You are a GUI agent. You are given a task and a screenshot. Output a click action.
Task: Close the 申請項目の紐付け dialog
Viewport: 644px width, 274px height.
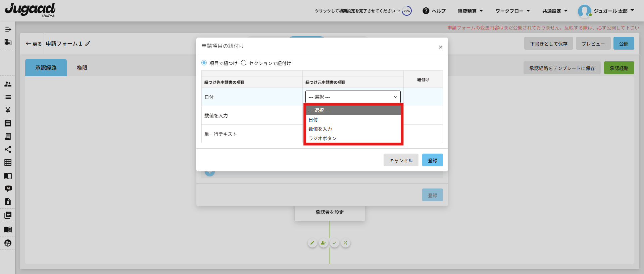pyautogui.click(x=440, y=47)
